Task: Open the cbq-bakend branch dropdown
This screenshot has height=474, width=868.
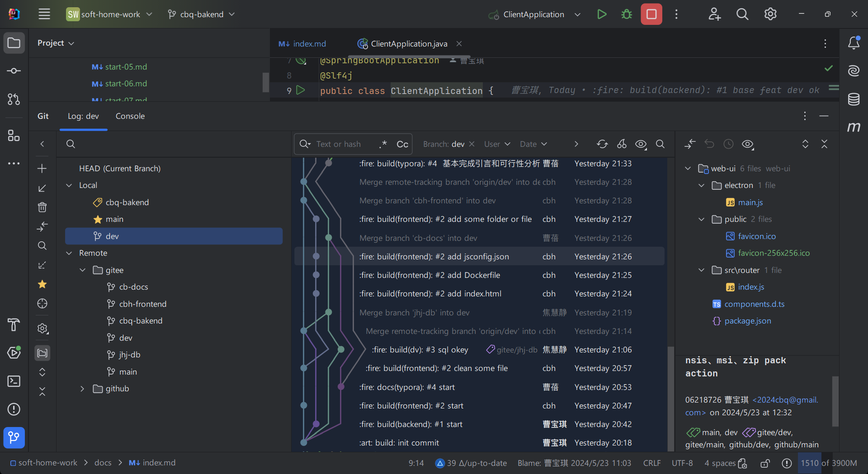Action: [201, 14]
